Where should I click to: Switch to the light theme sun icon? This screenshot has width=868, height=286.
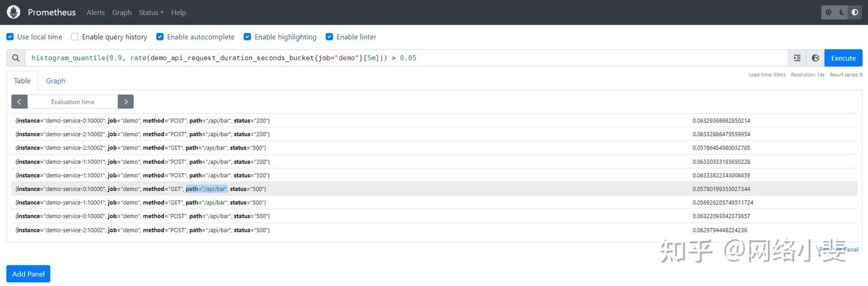click(x=829, y=12)
